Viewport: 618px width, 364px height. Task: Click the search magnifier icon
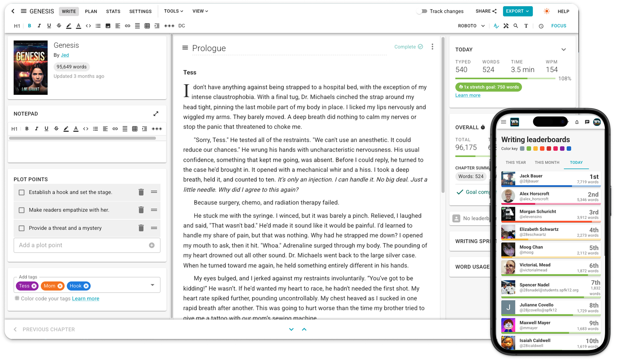516,26
